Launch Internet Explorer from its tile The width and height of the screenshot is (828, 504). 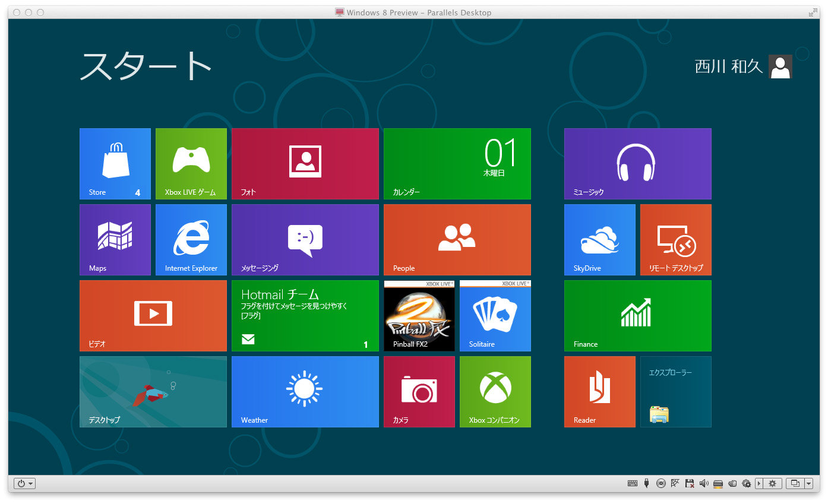(191, 240)
